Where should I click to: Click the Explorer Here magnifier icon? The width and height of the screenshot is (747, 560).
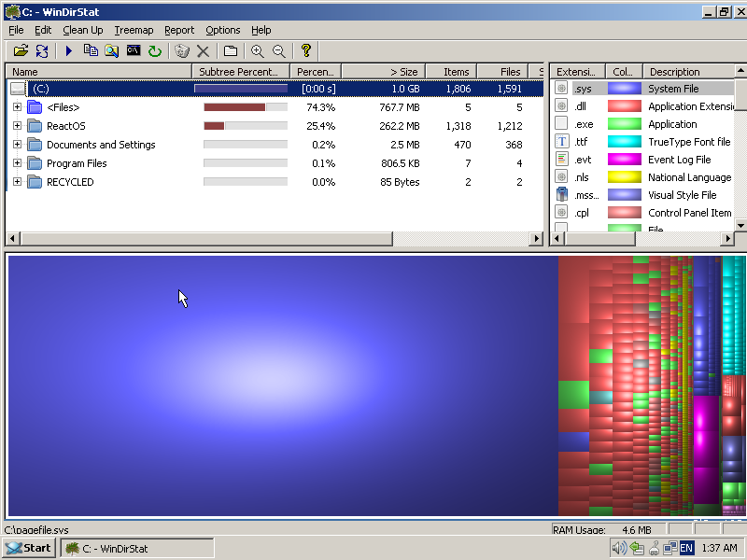tap(111, 50)
